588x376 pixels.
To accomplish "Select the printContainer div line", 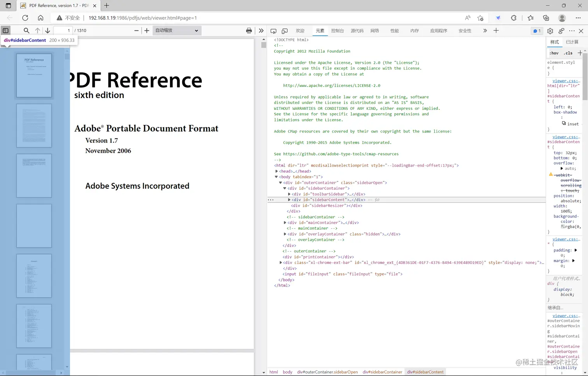I will [318, 257].
